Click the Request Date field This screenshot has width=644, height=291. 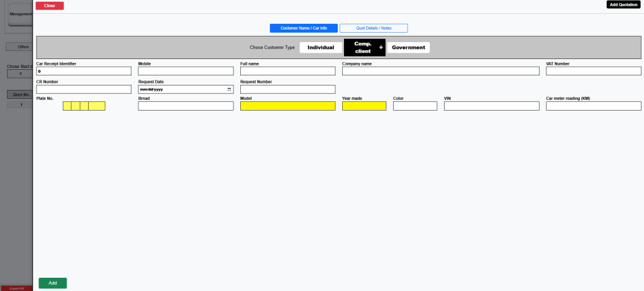click(186, 89)
